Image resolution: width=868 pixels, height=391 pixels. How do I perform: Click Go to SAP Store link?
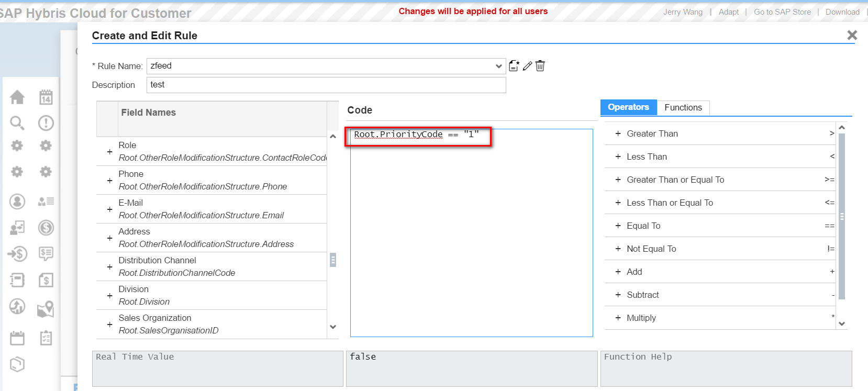pyautogui.click(x=782, y=12)
